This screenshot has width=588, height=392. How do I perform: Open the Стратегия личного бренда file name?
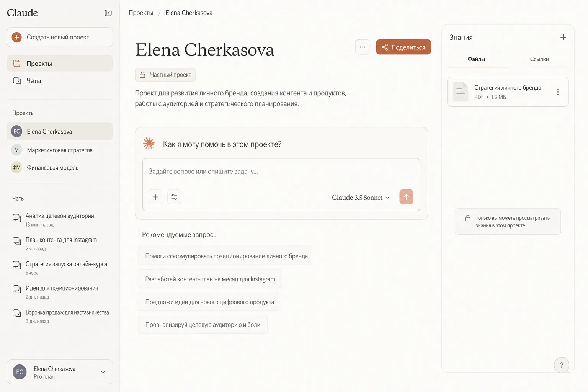(x=508, y=88)
